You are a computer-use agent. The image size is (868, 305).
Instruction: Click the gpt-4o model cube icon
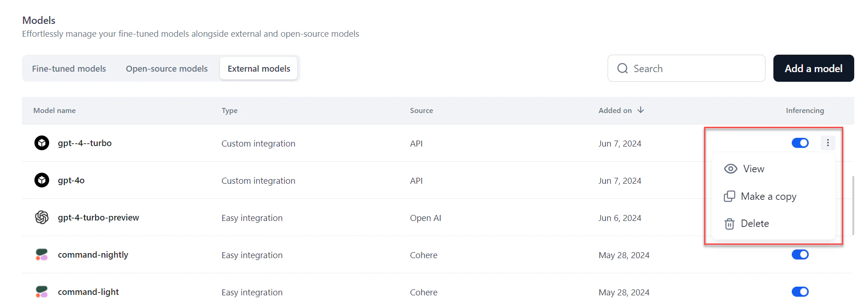coord(41,180)
